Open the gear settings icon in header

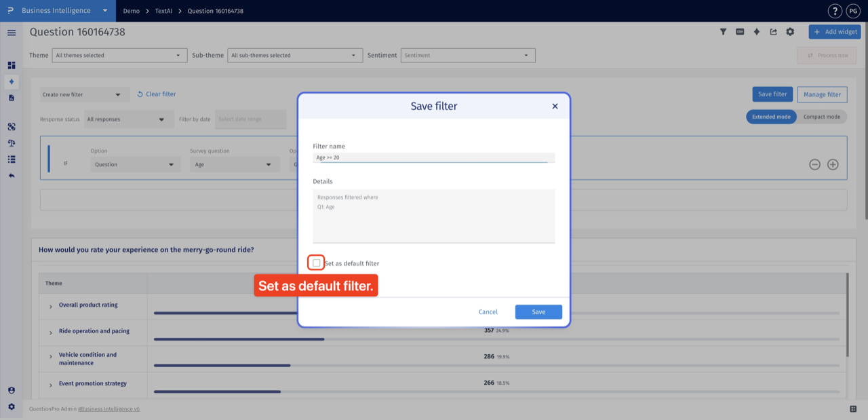coord(790,32)
